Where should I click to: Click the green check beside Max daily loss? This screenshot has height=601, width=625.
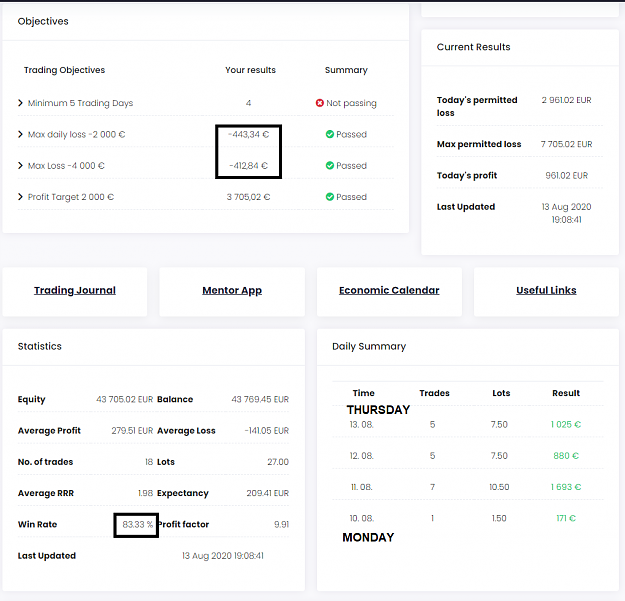[x=330, y=134]
